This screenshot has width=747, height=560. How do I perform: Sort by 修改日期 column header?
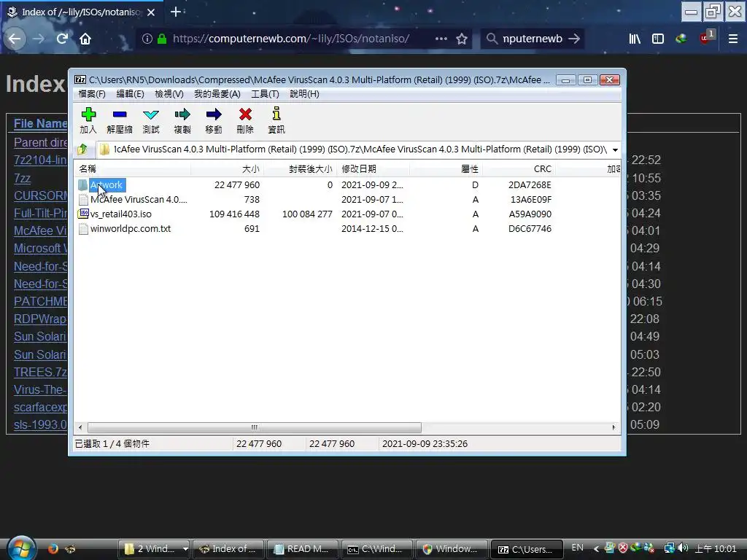[x=373, y=168]
